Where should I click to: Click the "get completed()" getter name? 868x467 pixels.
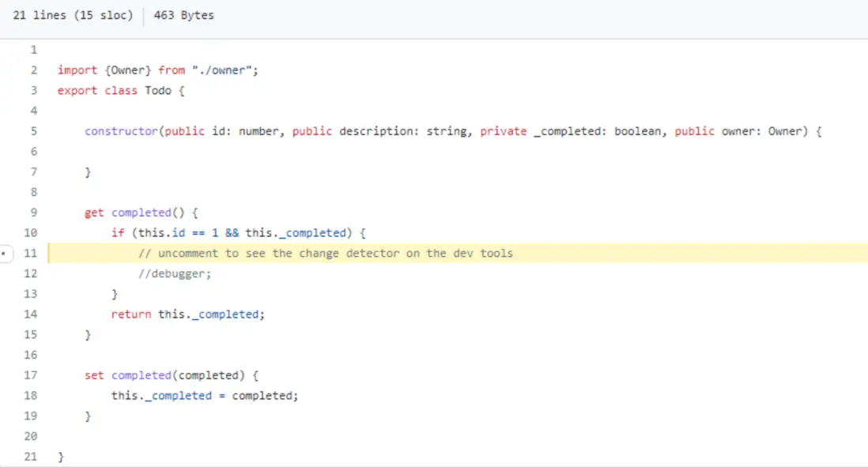coord(141,213)
